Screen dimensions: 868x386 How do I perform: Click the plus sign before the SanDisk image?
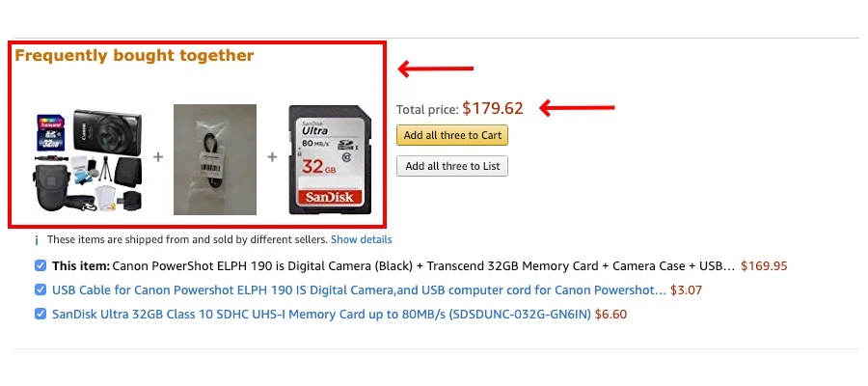click(x=273, y=156)
